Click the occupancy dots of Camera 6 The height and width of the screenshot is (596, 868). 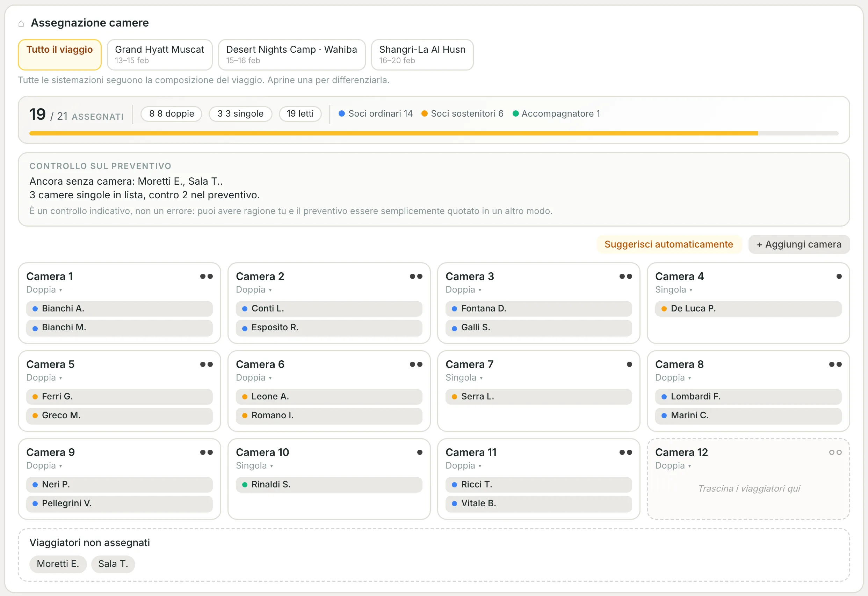pos(416,365)
